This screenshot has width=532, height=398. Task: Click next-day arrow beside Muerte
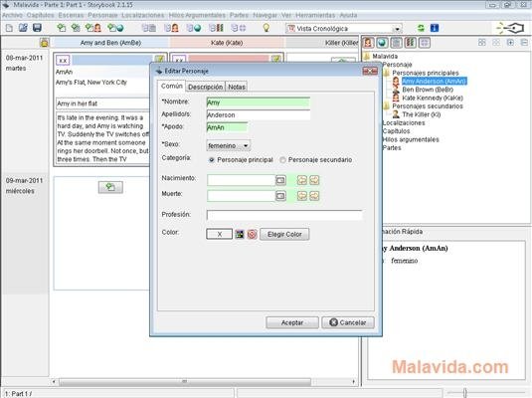coord(314,196)
